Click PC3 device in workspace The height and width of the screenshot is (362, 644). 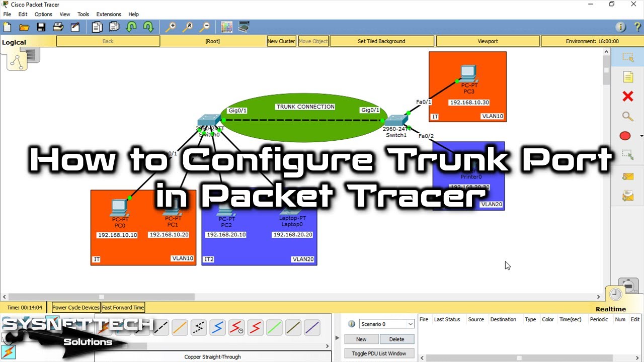[x=468, y=74]
